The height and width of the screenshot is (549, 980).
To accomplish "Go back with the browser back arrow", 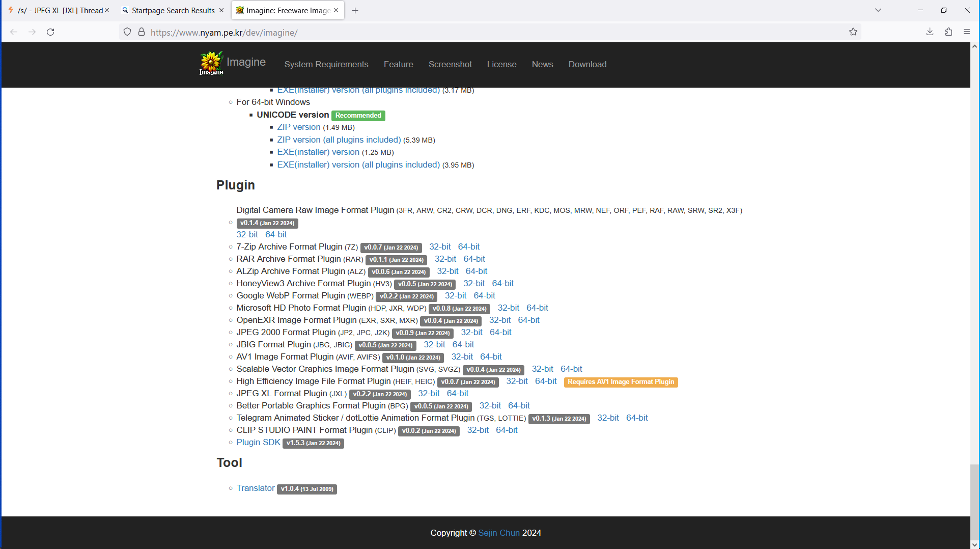I will pyautogui.click(x=14, y=32).
